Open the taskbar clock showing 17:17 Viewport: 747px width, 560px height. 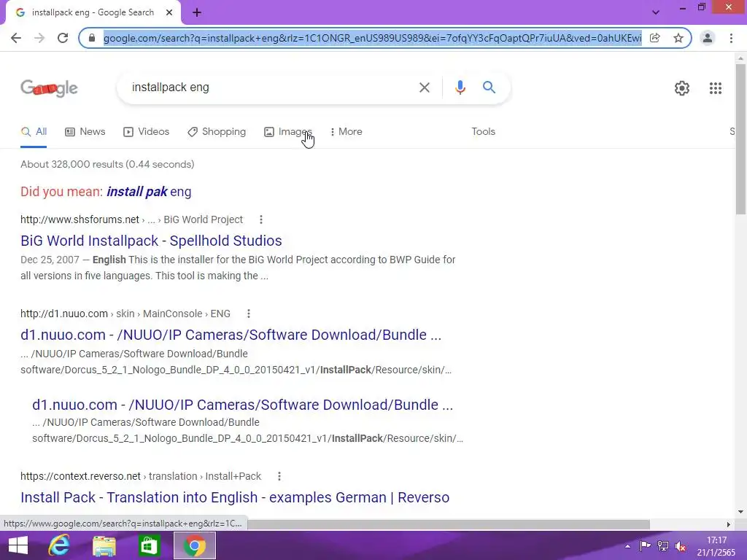pyautogui.click(x=716, y=546)
